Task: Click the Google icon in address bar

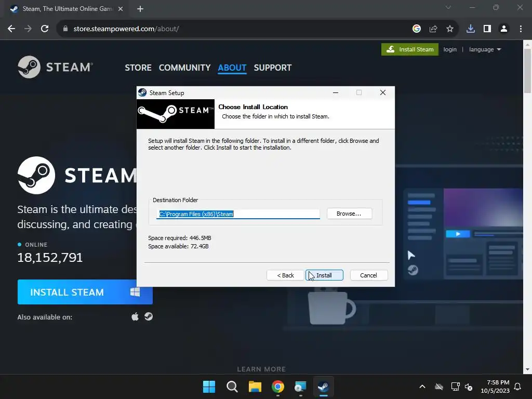Action: point(416,29)
